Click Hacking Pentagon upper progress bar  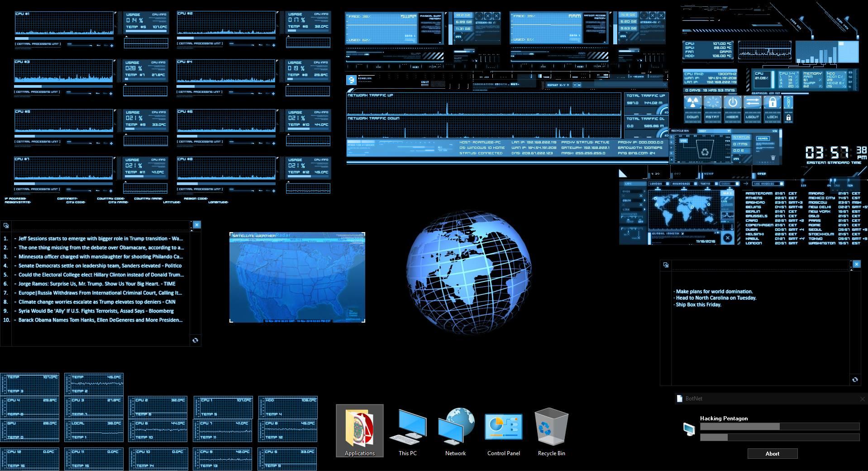coord(780,426)
